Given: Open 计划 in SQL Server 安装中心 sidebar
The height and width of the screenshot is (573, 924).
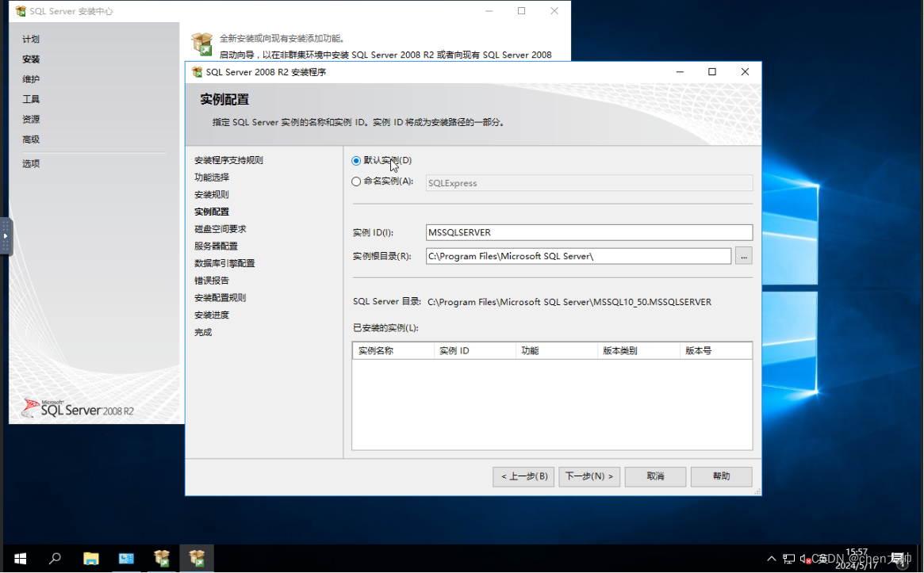Looking at the screenshot, I should [x=31, y=39].
